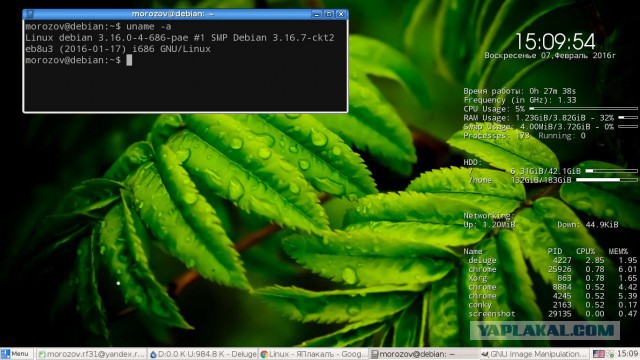Screen dimensions: 640x360
Task: Click the terminal prompt cursor block
Action: pyautogui.click(x=129, y=60)
